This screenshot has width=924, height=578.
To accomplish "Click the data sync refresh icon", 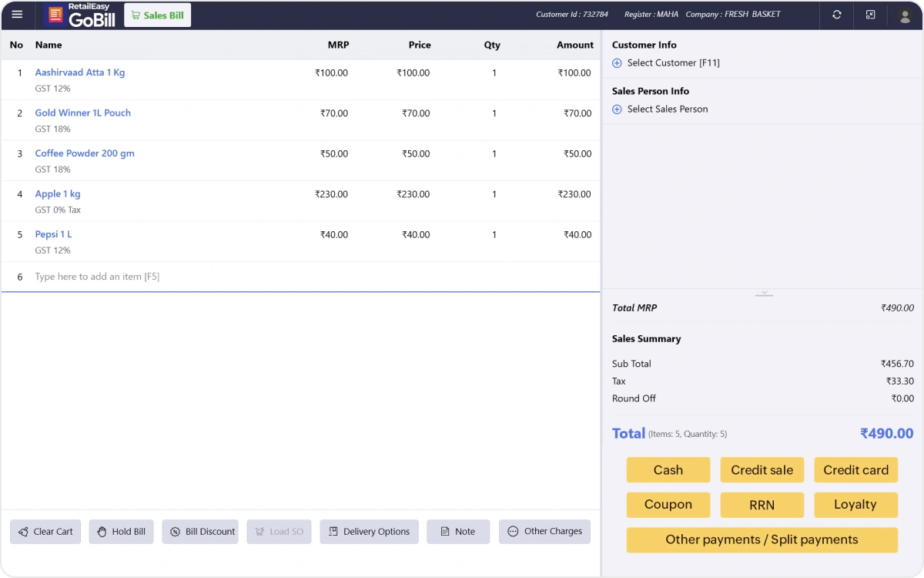I will [x=836, y=15].
